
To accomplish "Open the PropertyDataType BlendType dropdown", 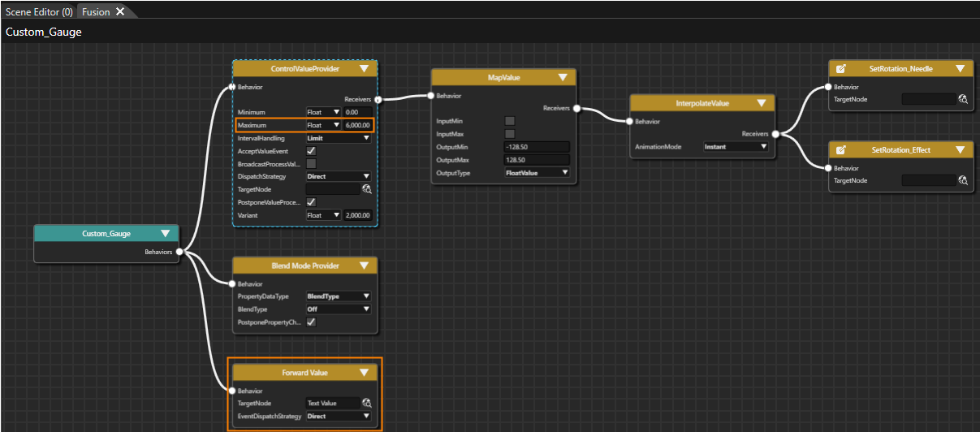I will (x=339, y=296).
